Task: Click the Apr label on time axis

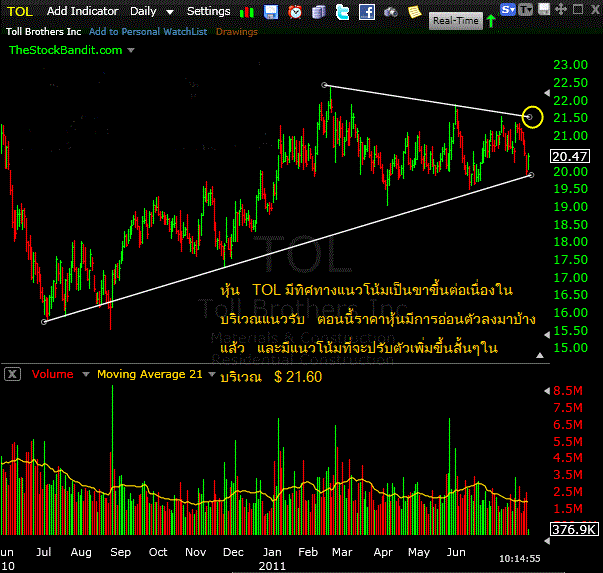Action: (x=383, y=552)
